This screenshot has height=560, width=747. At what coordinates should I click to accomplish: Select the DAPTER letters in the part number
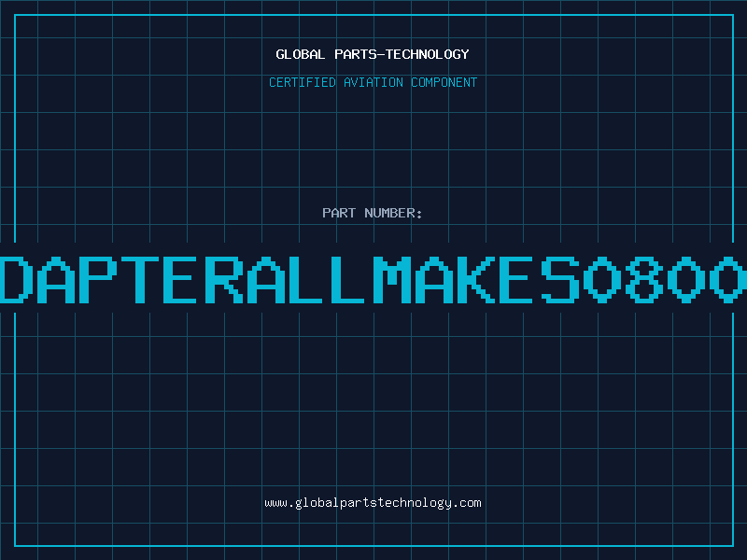tap(121, 279)
